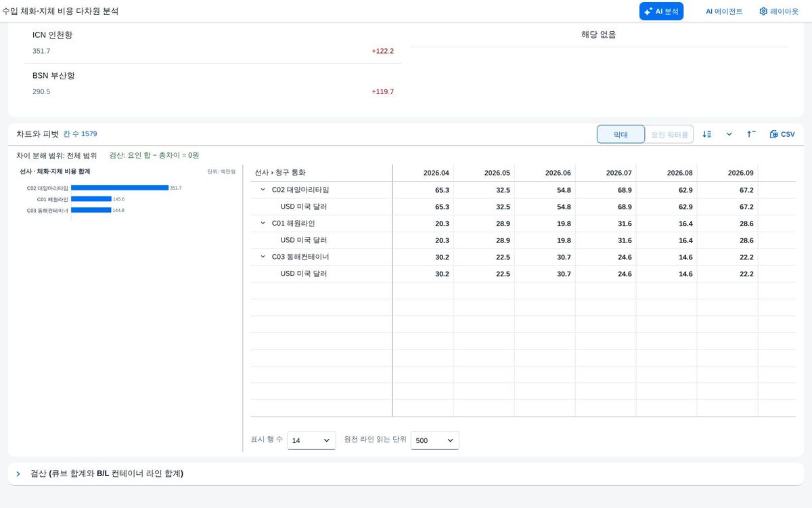The height and width of the screenshot is (508, 812).
Task: Collapse the C03 동해컨테이너 row
Action: click(x=263, y=257)
